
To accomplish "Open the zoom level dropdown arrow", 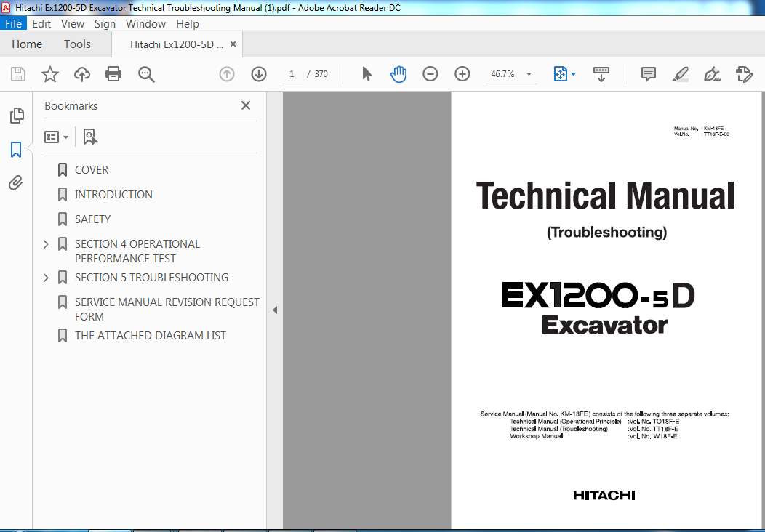I will pyautogui.click(x=529, y=74).
